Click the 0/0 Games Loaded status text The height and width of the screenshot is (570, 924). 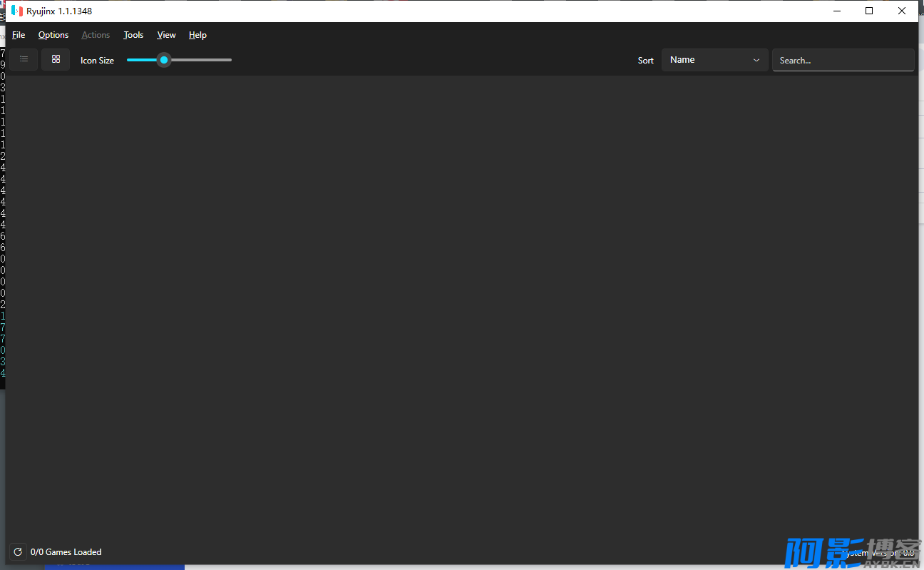point(66,552)
